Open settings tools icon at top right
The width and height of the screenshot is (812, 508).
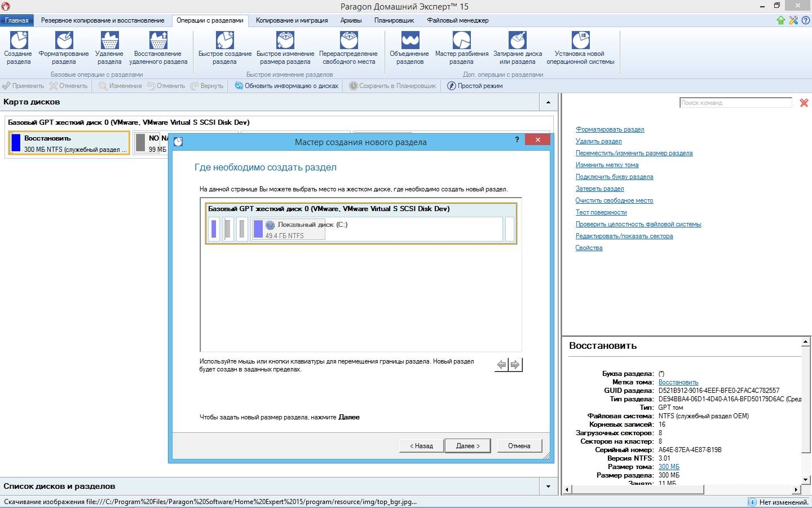[793, 20]
